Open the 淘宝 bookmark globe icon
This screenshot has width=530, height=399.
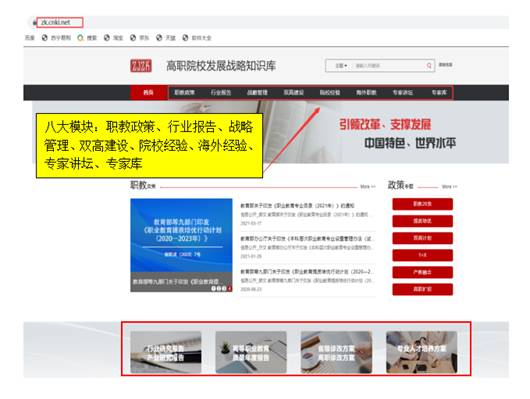[x=107, y=38]
